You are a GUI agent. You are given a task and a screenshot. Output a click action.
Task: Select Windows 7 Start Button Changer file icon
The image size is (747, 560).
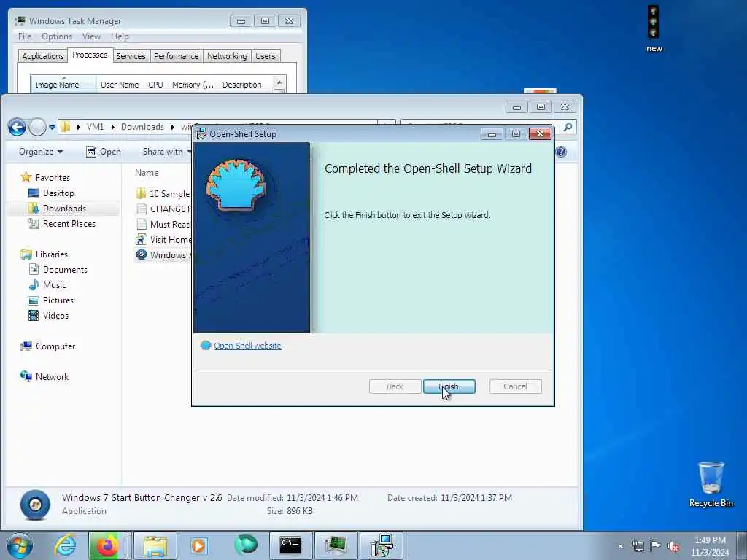point(141,254)
